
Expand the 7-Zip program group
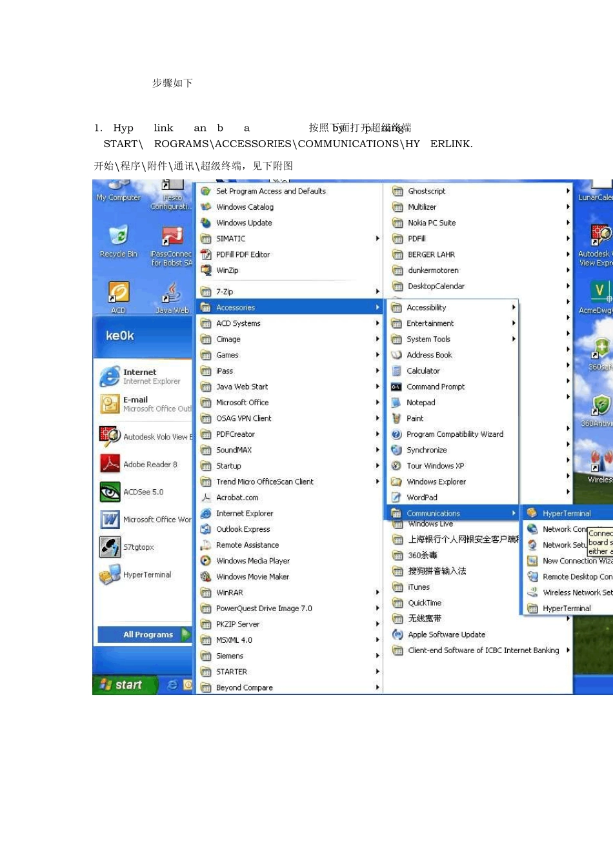pos(288,292)
